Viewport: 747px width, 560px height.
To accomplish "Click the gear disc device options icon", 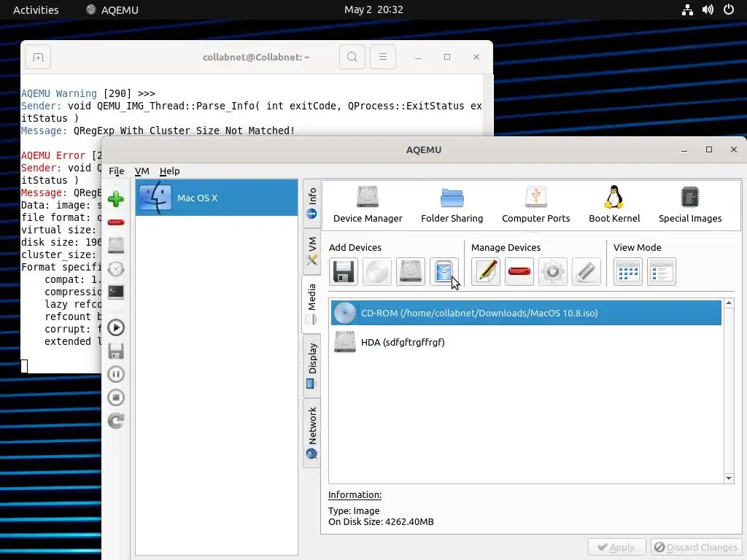I will [x=553, y=272].
